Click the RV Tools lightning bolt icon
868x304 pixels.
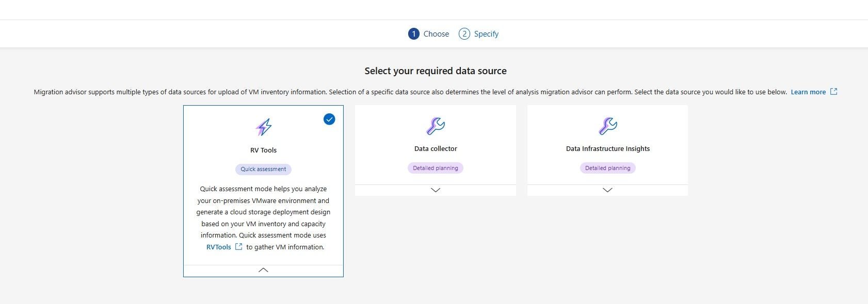[264, 127]
